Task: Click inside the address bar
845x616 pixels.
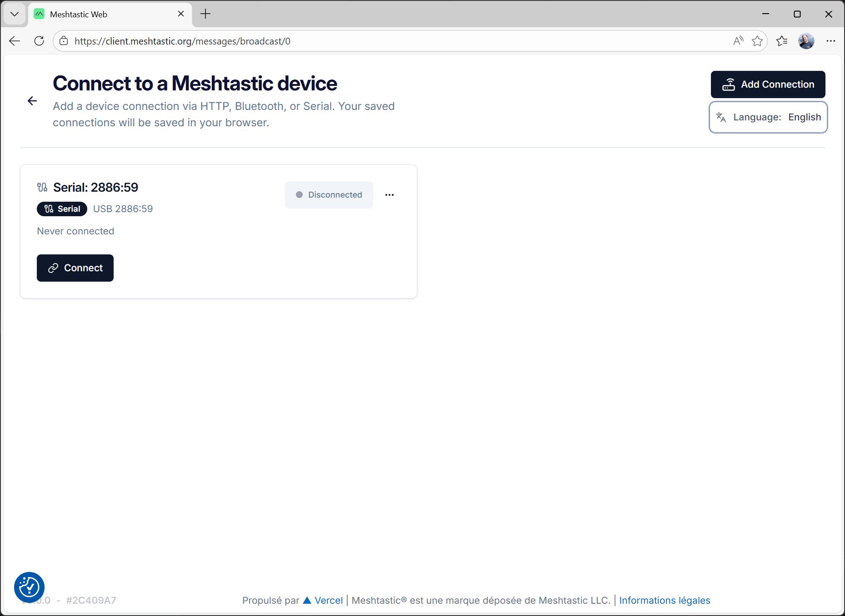Action: pos(273,40)
